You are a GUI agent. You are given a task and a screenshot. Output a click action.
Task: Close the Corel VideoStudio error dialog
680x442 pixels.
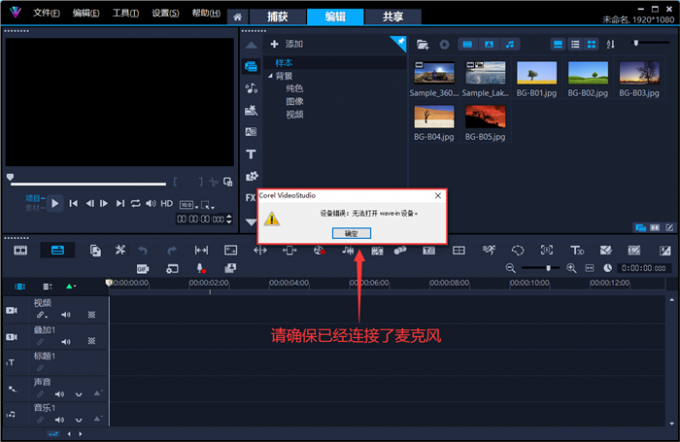[438, 196]
